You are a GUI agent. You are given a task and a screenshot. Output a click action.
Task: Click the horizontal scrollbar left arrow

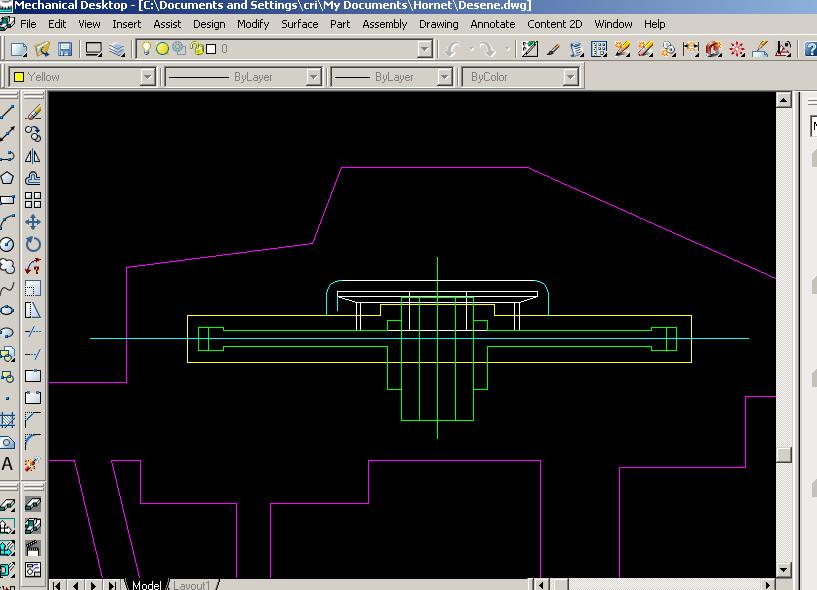pos(541,585)
